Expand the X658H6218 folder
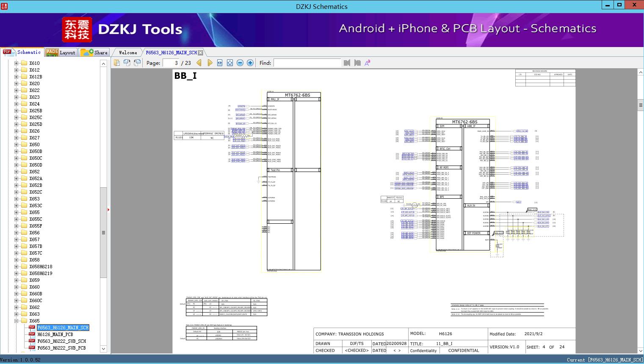 17,267
